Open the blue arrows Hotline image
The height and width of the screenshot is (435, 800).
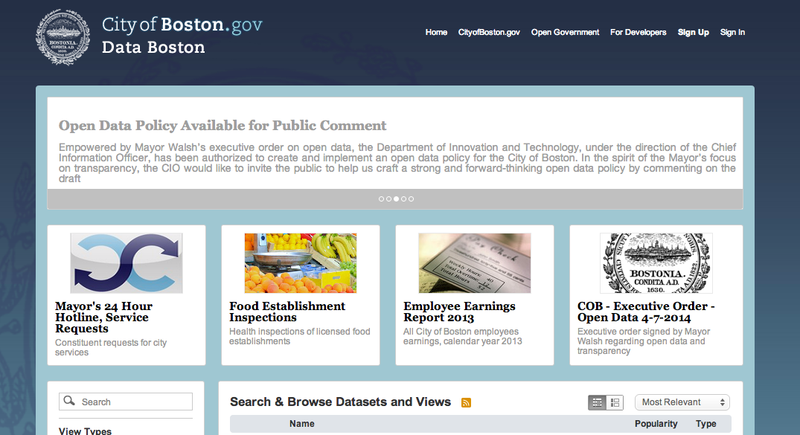tap(126, 263)
